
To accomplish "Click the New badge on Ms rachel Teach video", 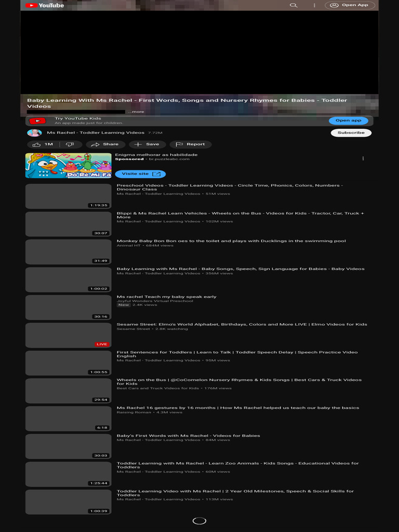I will click(x=124, y=305).
